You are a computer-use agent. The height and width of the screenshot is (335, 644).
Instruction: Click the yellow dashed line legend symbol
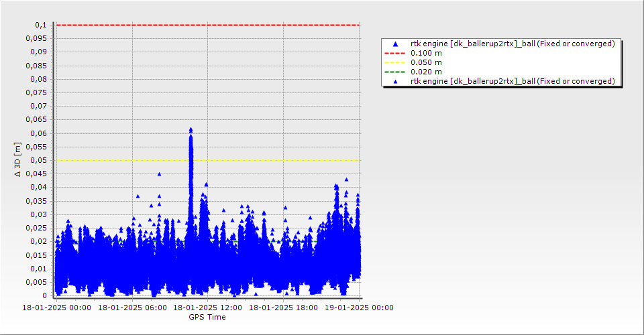click(395, 62)
